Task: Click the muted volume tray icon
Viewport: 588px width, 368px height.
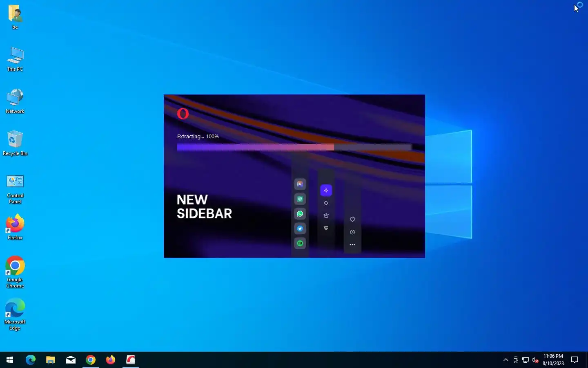Action: click(x=535, y=360)
